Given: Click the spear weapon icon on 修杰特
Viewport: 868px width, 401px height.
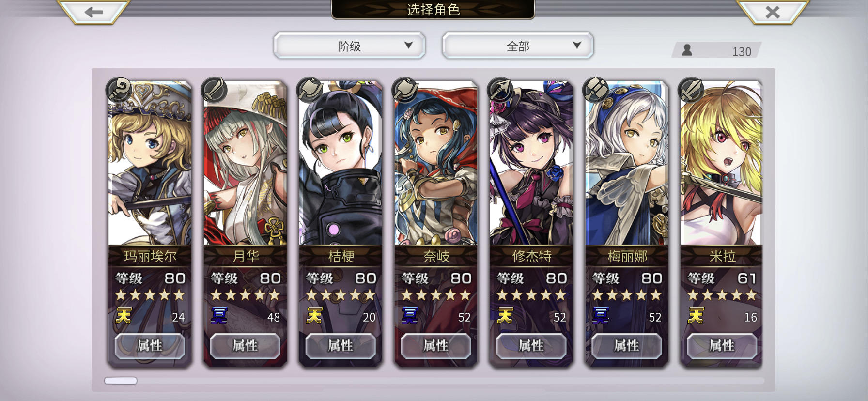Looking at the screenshot, I should (x=500, y=89).
